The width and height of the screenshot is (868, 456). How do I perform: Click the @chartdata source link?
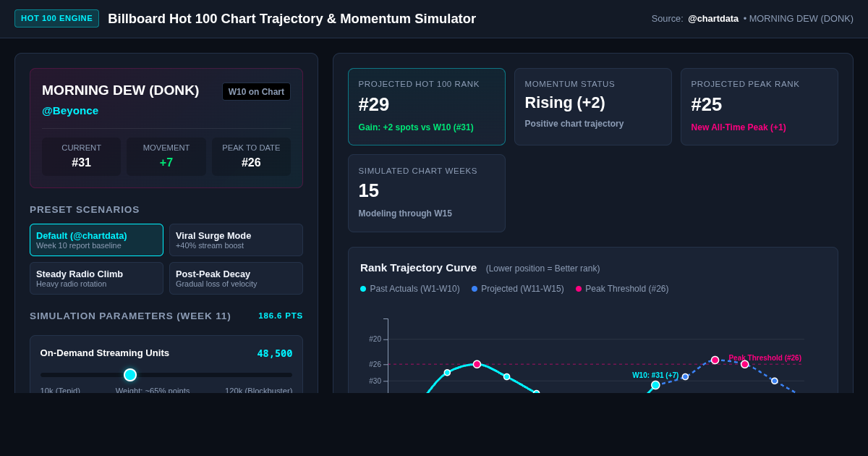(713, 19)
